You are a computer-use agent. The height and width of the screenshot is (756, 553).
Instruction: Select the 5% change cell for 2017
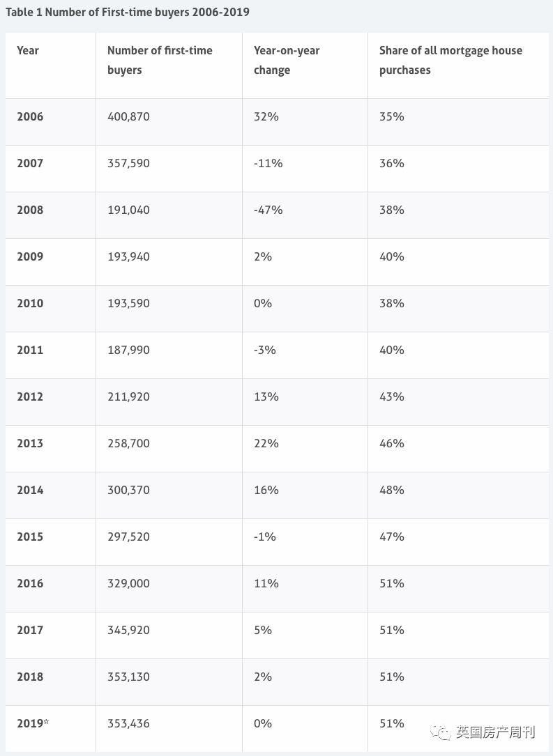[x=263, y=630]
